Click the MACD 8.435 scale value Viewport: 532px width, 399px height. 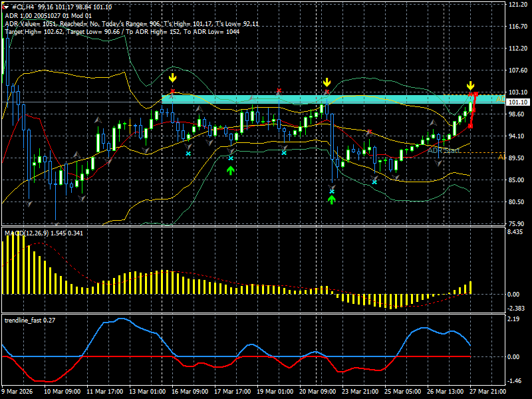[516, 232]
